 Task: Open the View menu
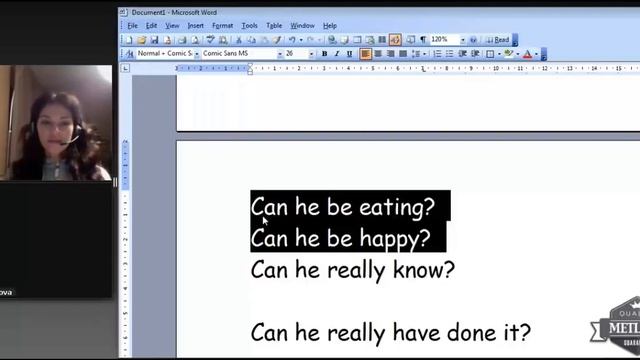point(172,26)
